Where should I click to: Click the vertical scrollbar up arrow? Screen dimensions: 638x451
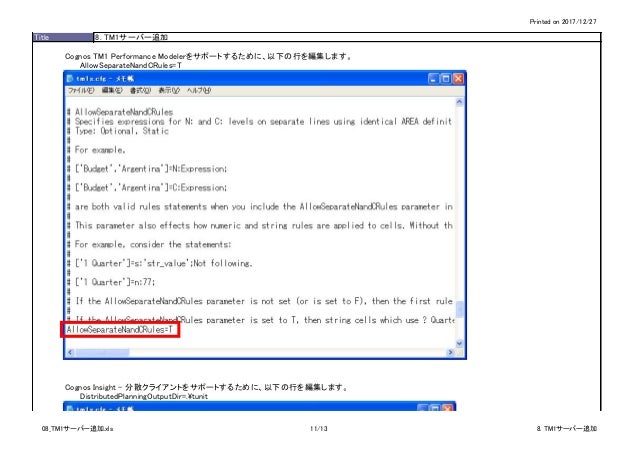[459, 102]
